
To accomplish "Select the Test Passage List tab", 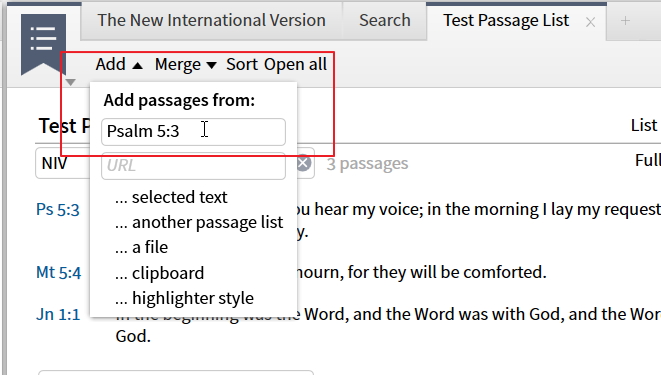I will coord(506,20).
